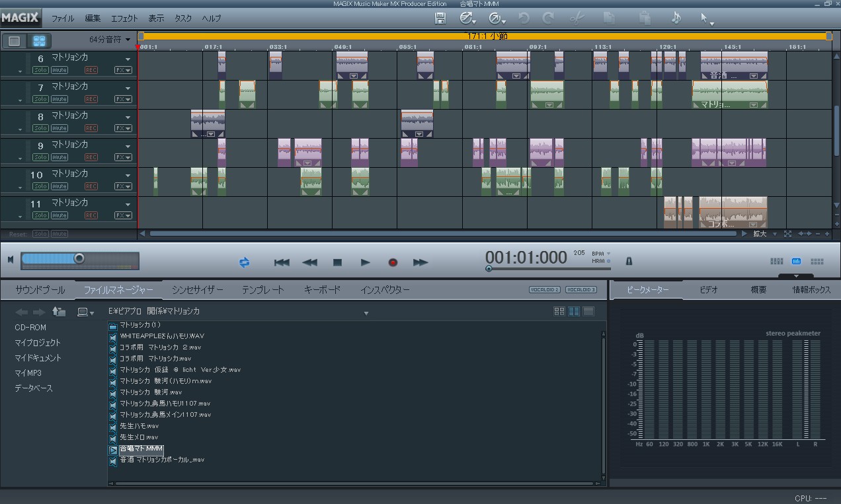
Task: Open the ヘルプ menu
Action: click(212, 18)
